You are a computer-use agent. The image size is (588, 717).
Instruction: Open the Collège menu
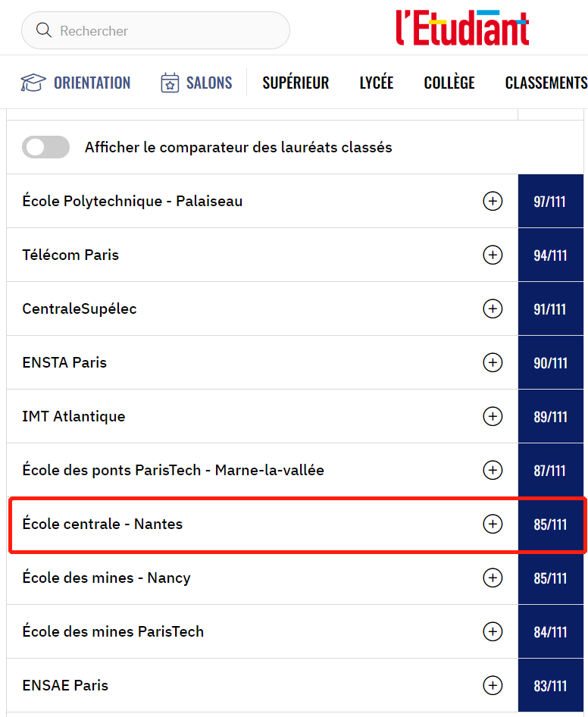(449, 83)
